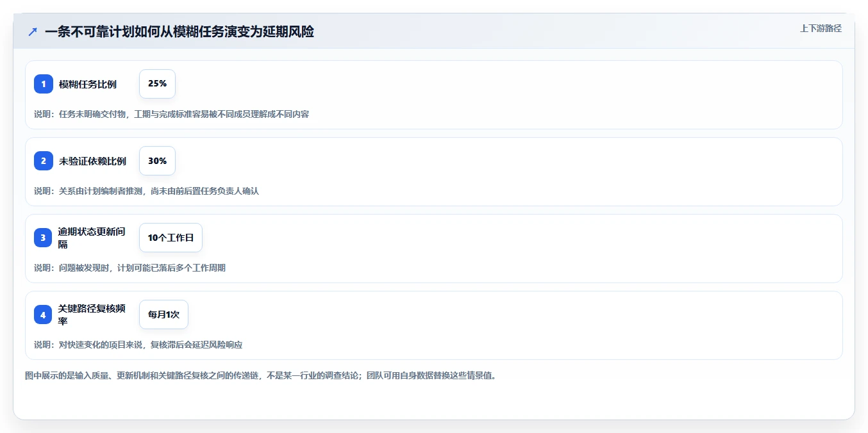Select the 25% value chip

point(157,84)
